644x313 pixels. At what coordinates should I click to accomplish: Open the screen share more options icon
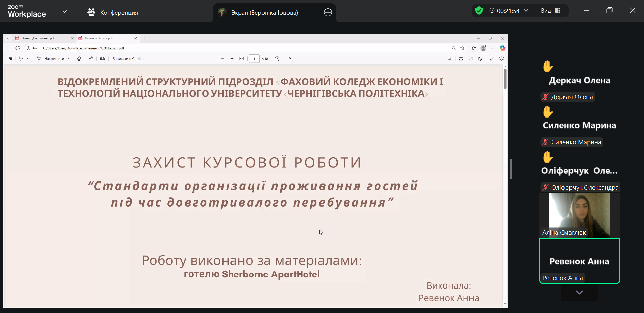coord(328,13)
